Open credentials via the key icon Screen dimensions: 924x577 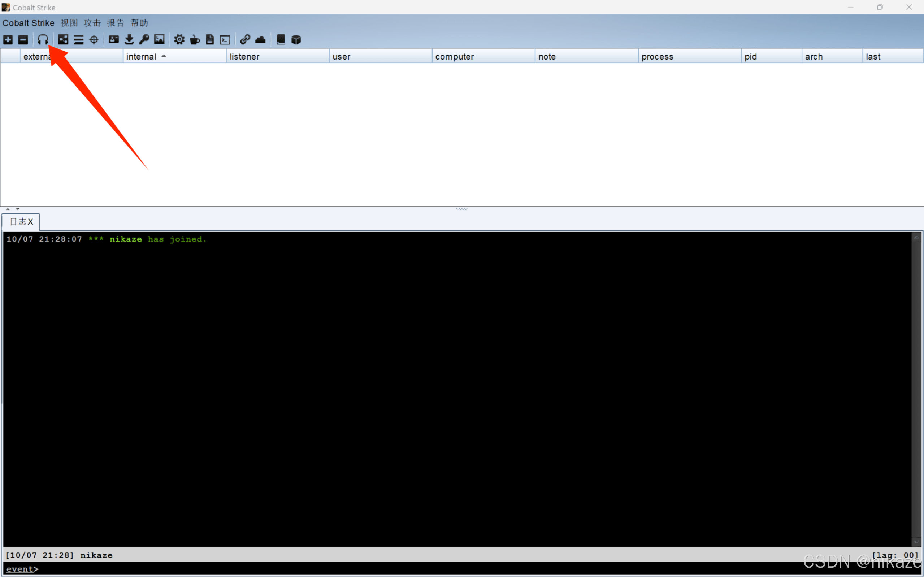[144, 39]
